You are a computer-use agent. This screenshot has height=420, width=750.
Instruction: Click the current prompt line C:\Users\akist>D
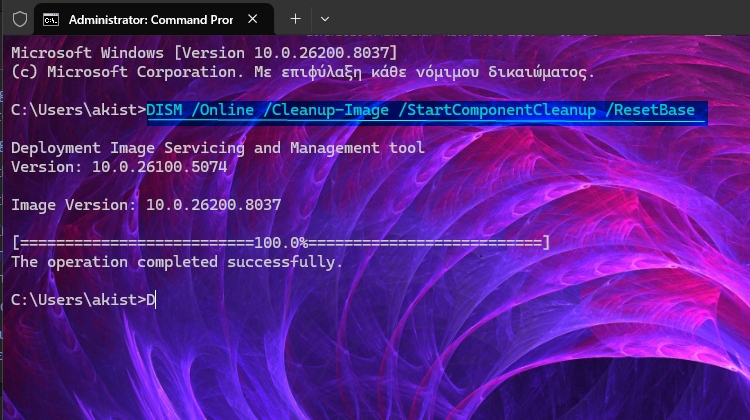pyautogui.click(x=83, y=300)
